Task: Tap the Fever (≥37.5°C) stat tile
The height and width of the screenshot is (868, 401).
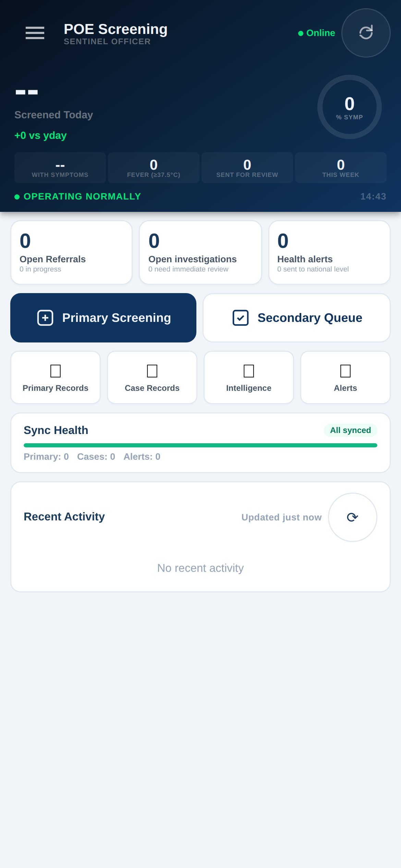Action: 154,168
